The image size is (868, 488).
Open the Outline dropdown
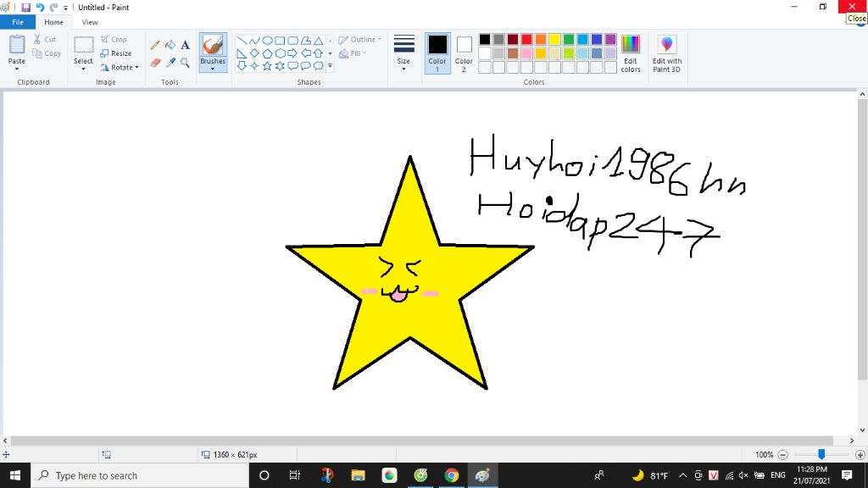pyautogui.click(x=359, y=39)
